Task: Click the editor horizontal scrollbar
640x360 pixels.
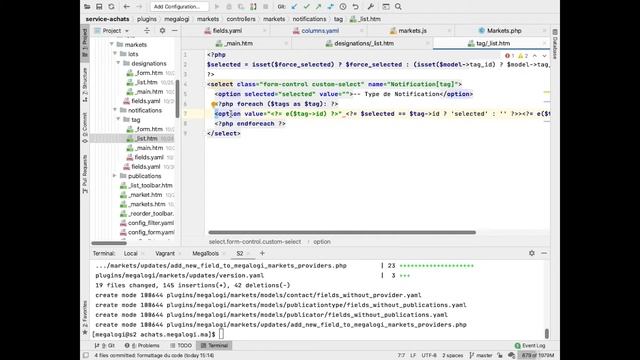Action: pyautogui.click(x=342, y=233)
